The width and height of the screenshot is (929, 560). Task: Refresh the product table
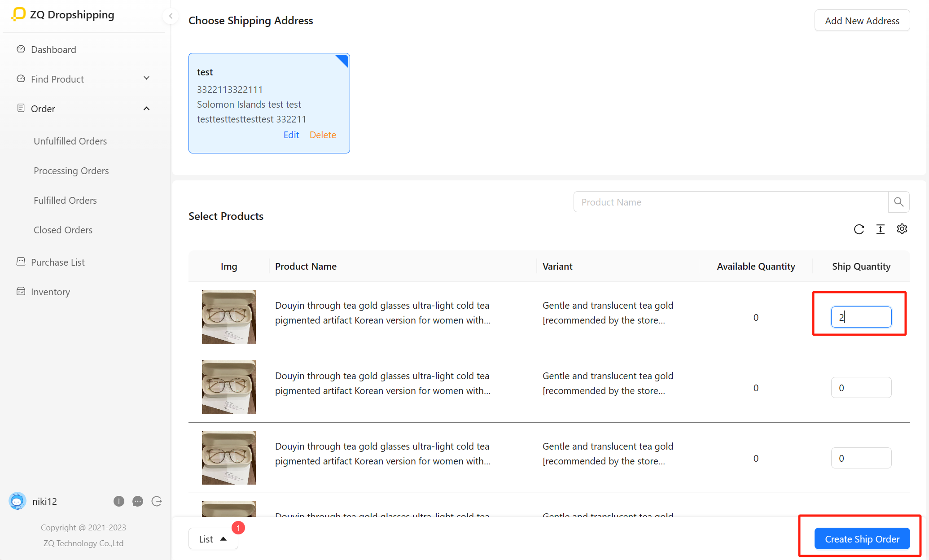(859, 229)
